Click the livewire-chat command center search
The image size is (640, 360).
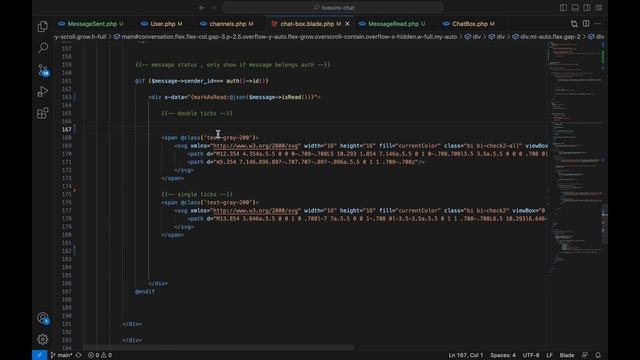point(333,8)
